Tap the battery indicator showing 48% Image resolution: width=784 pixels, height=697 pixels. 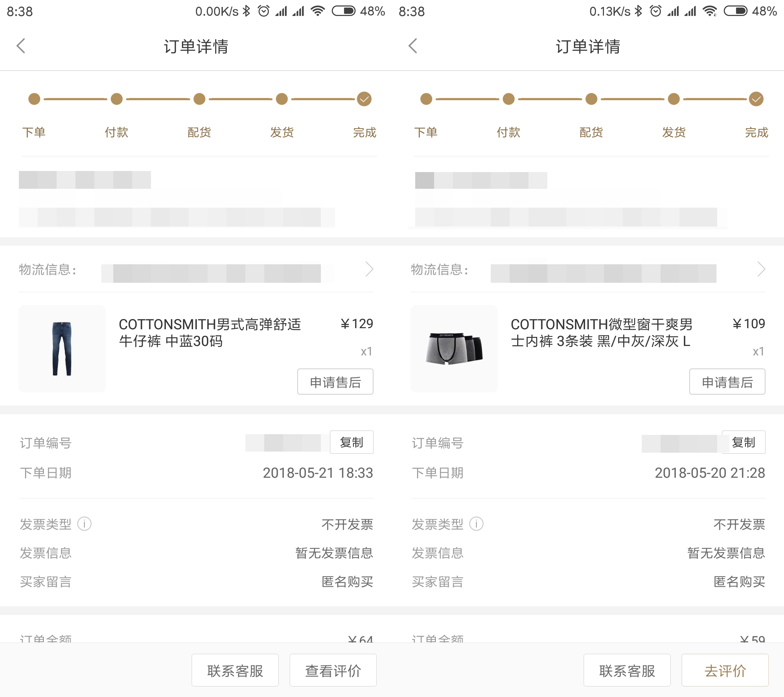[345, 11]
